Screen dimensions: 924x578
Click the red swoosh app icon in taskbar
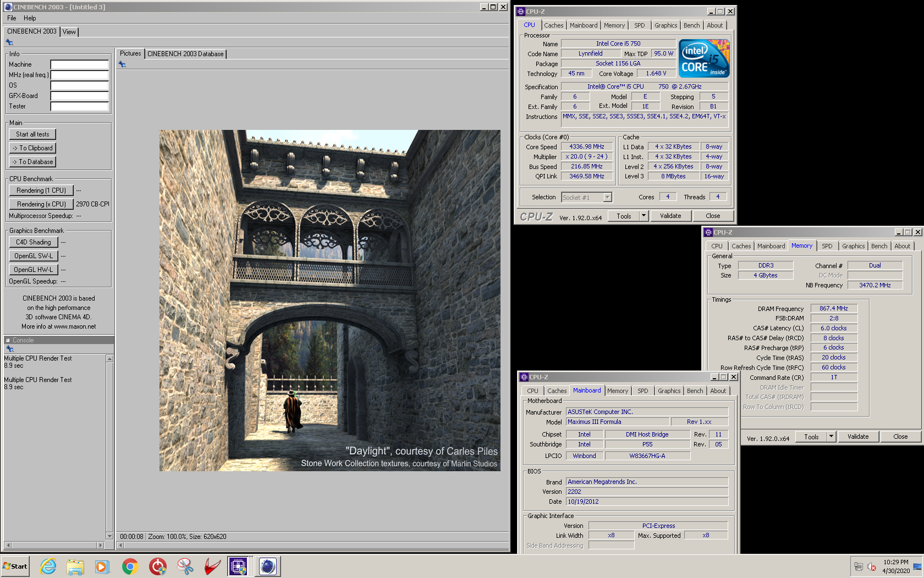[x=212, y=566]
